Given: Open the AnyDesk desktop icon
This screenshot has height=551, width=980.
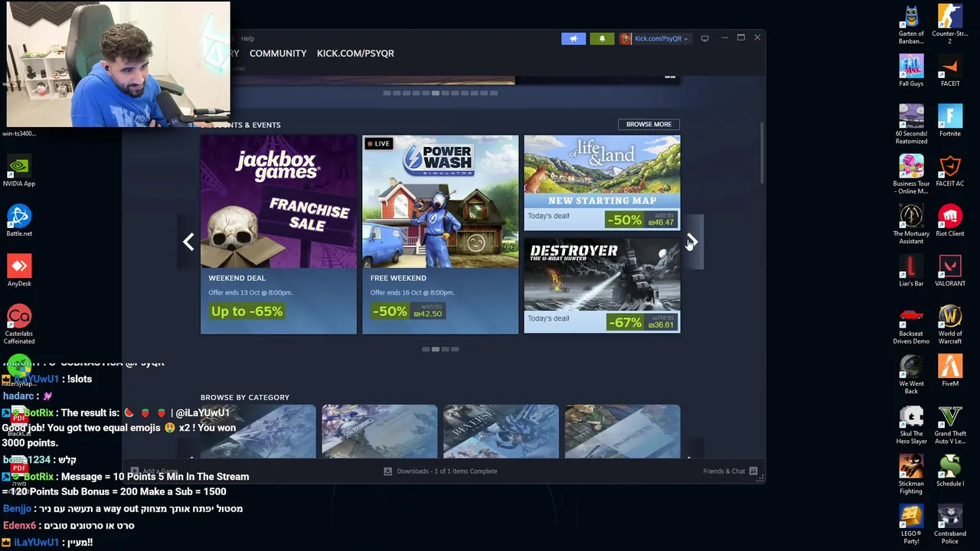Looking at the screenshot, I should pyautogui.click(x=19, y=271).
